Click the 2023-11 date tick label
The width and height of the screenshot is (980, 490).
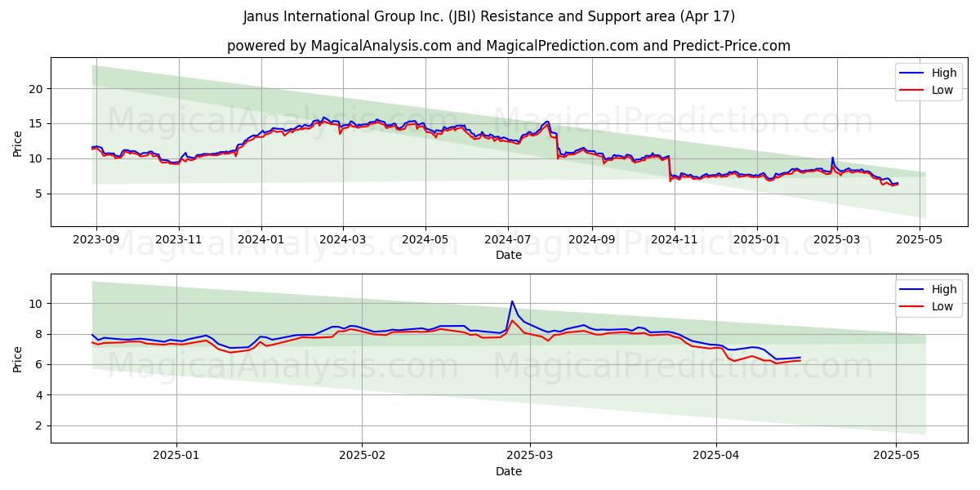179,240
